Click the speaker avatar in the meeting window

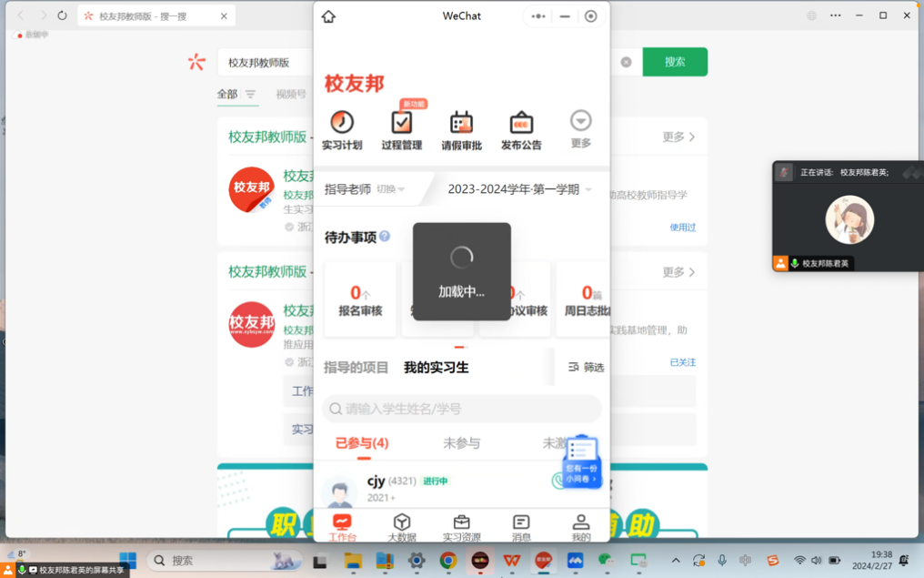pyautogui.click(x=849, y=219)
